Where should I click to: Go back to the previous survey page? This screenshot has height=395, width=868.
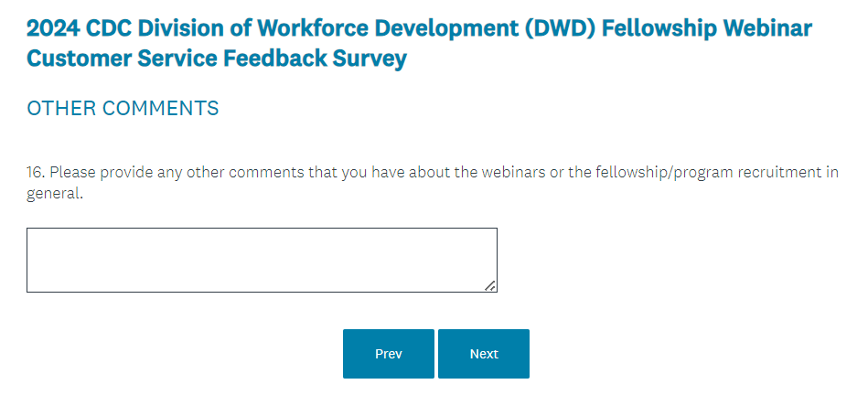point(388,354)
